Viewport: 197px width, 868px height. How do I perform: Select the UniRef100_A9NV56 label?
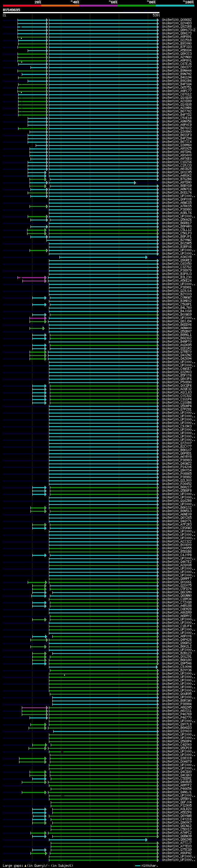click(x=177, y=121)
